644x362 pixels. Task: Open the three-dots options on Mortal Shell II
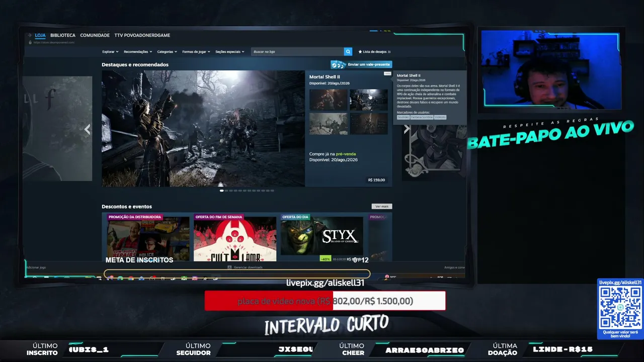(x=387, y=73)
